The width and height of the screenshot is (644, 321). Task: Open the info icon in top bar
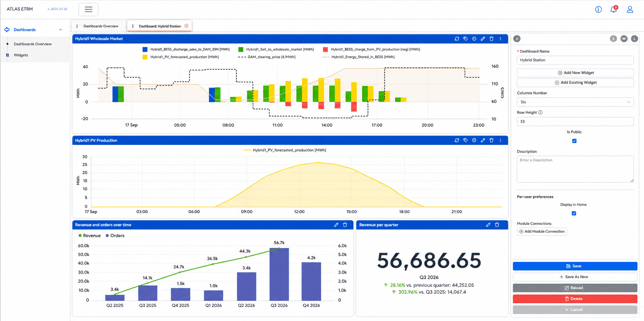point(598,9)
